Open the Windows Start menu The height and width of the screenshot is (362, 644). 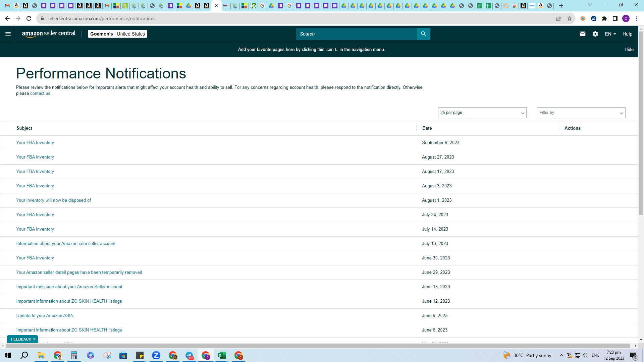pos(8,355)
